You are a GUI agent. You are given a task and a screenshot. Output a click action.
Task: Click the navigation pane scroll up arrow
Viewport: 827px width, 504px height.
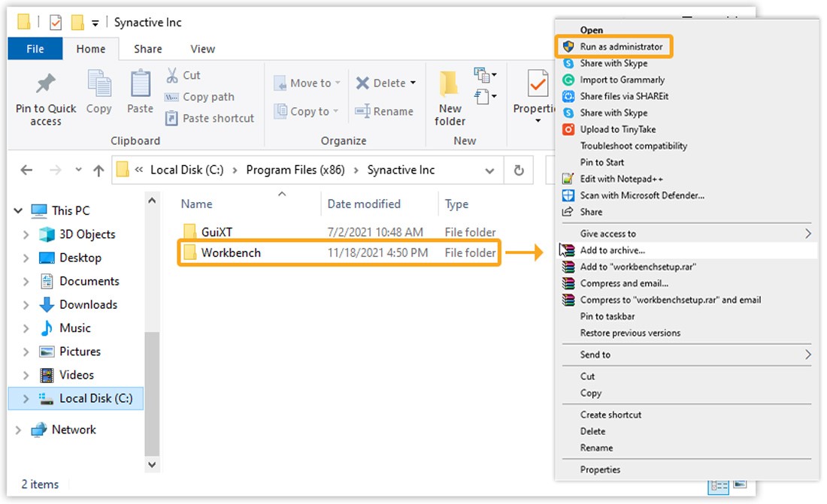click(x=152, y=201)
